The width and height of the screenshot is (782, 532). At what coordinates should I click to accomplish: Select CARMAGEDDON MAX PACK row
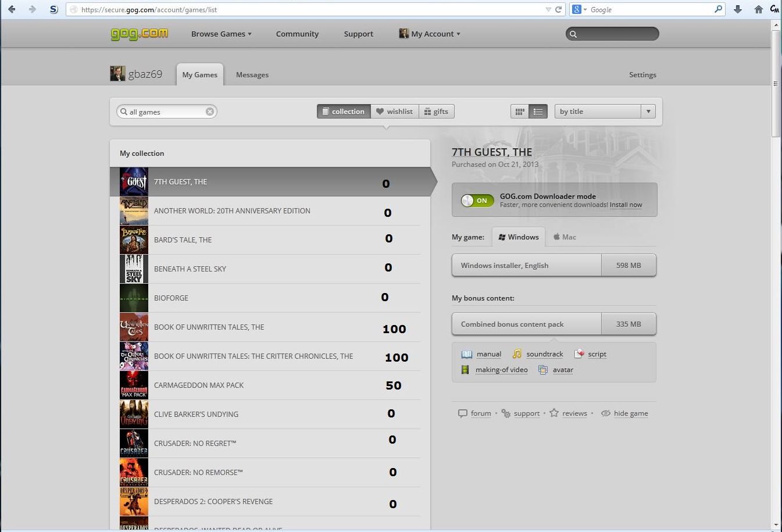270,385
